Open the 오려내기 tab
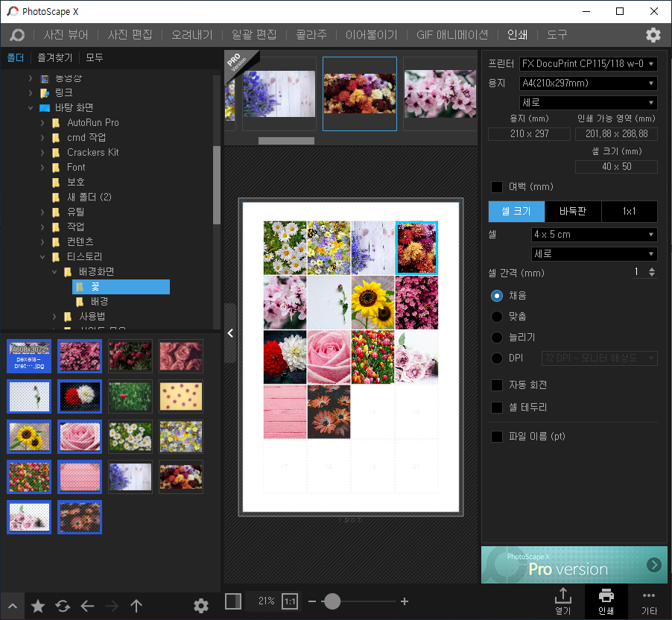The height and width of the screenshot is (620, 672). pos(192,35)
